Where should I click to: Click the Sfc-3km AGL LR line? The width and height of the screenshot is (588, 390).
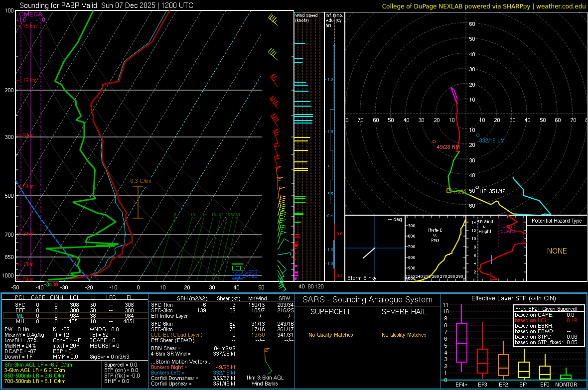[38, 365]
